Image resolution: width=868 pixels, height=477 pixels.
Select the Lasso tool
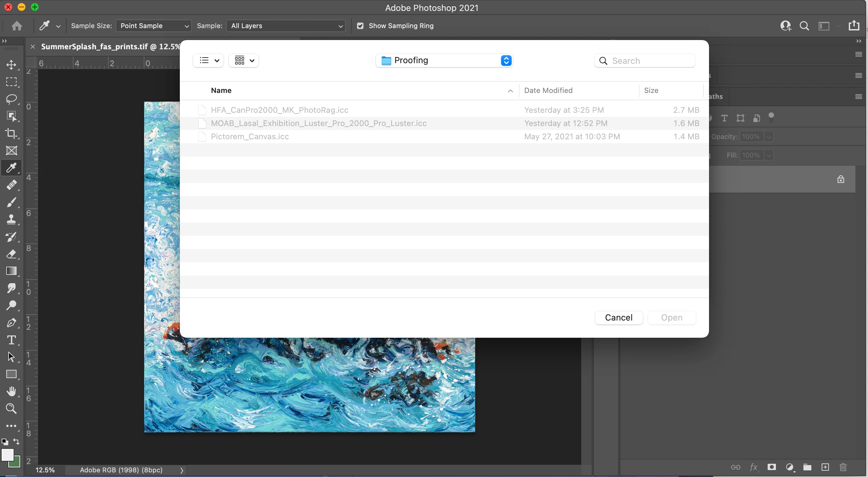tap(12, 99)
